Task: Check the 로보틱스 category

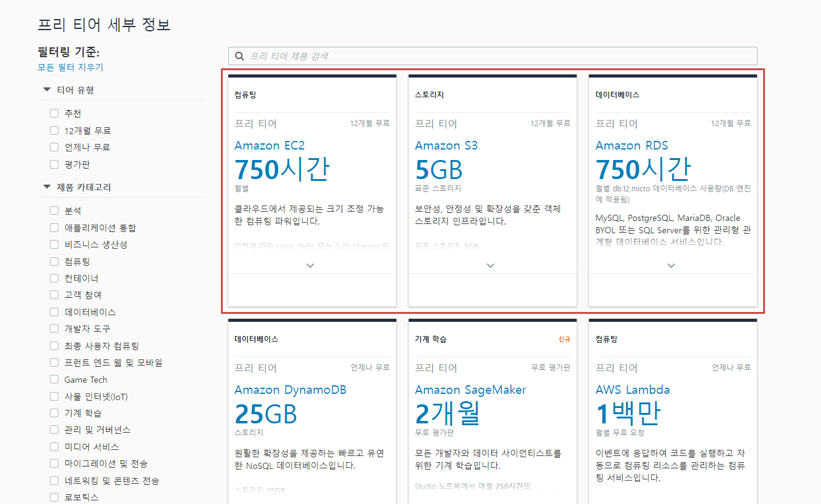Action: [54, 497]
